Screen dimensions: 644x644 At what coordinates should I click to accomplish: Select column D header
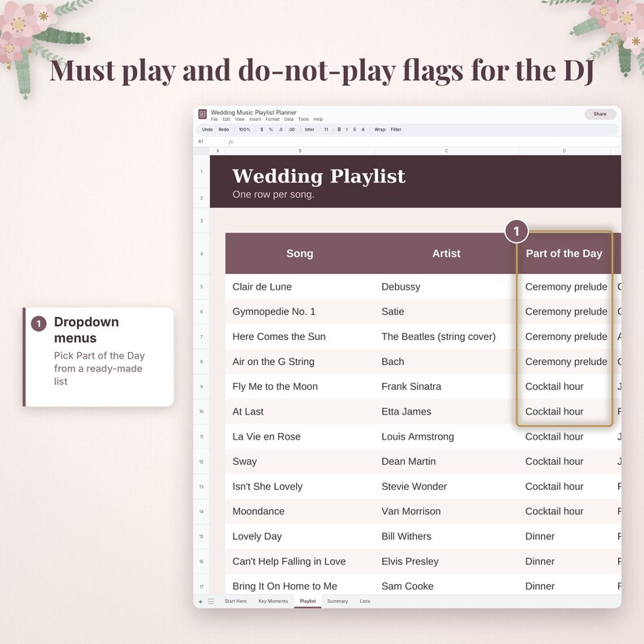(565, 151)
